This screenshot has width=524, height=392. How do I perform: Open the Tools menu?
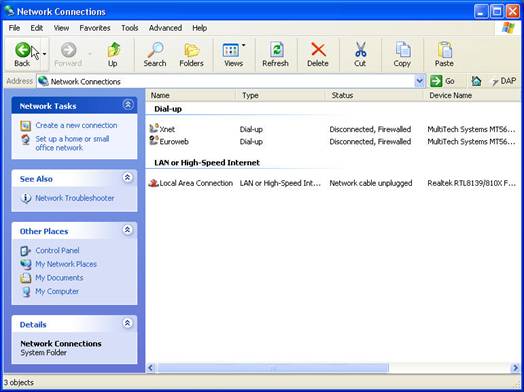click(130, 28)
